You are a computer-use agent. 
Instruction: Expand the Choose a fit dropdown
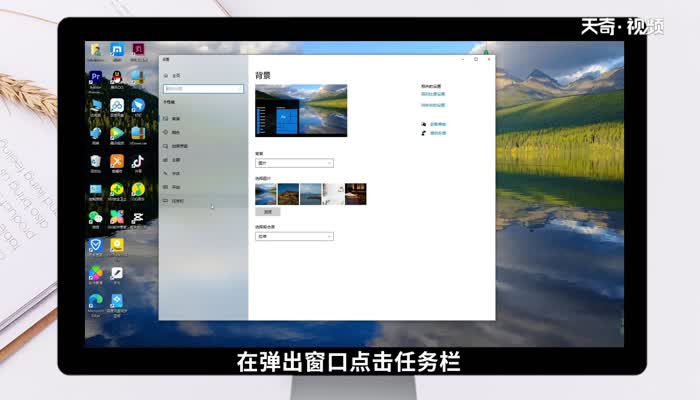294,237
